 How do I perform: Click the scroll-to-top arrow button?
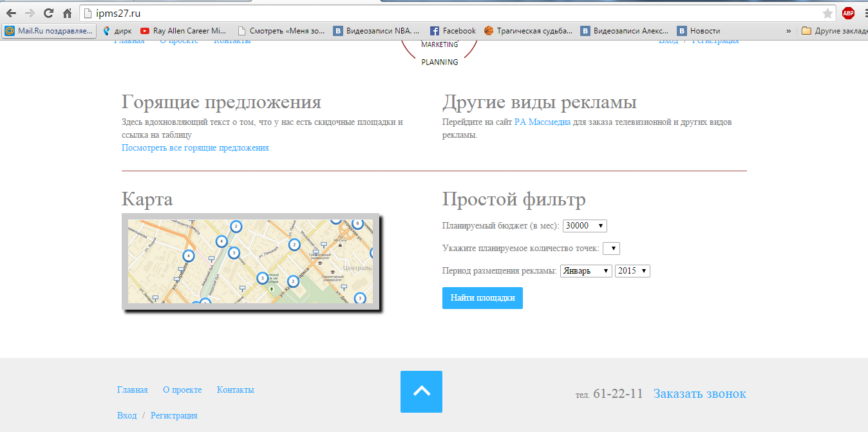point(421,391)
